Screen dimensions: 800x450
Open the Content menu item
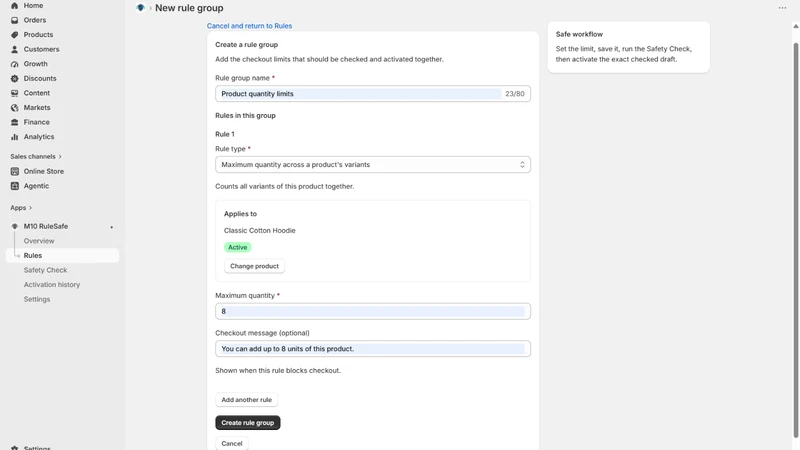coord(37,93)
